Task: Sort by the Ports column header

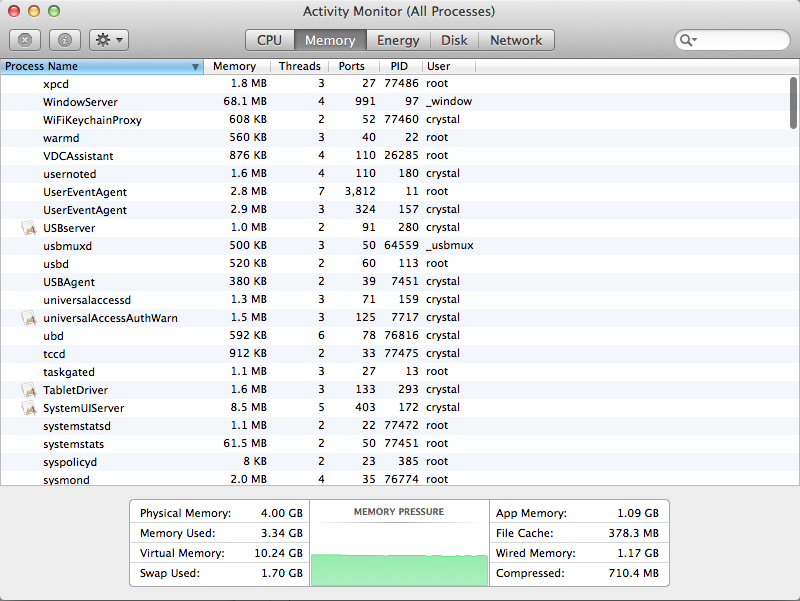Action: (x=352, y=66)
